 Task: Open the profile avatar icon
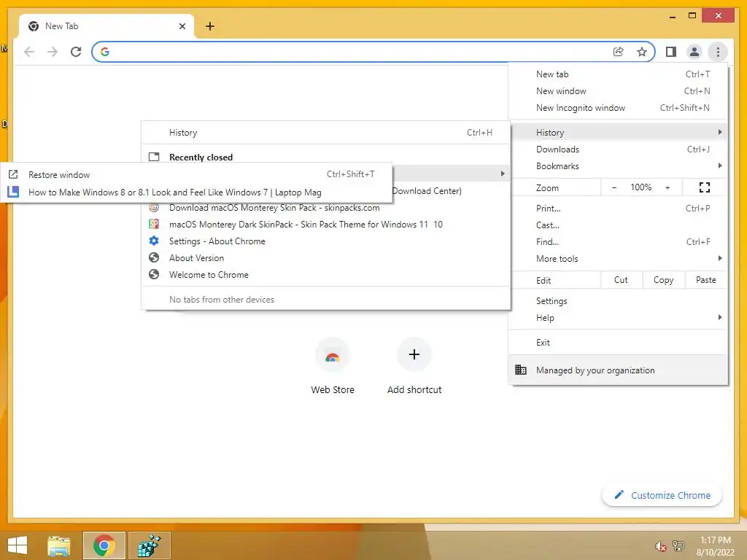694,52
